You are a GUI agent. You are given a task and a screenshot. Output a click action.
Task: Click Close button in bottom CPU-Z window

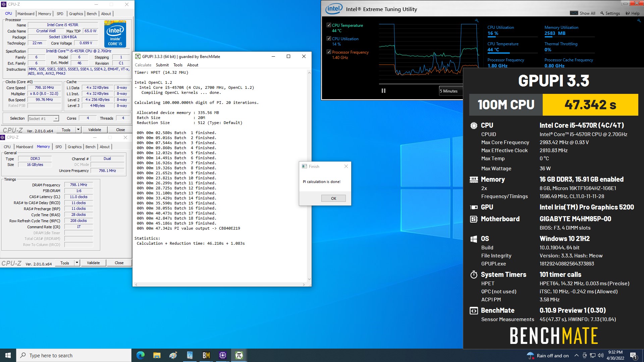[119, 263]
